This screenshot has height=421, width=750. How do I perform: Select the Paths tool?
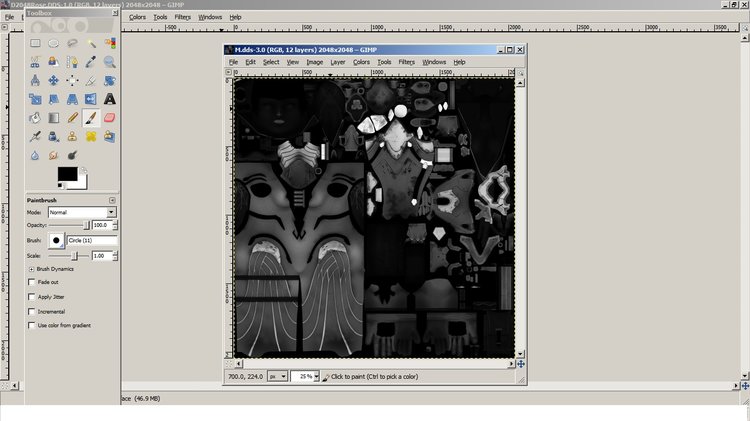[72, 62]
